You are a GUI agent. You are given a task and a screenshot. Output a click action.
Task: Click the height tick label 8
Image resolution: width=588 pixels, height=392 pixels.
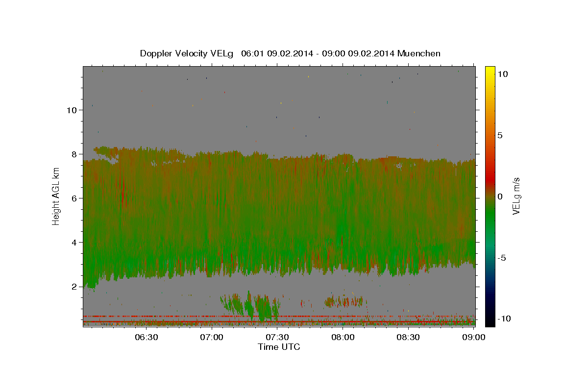tap(74, 154)
